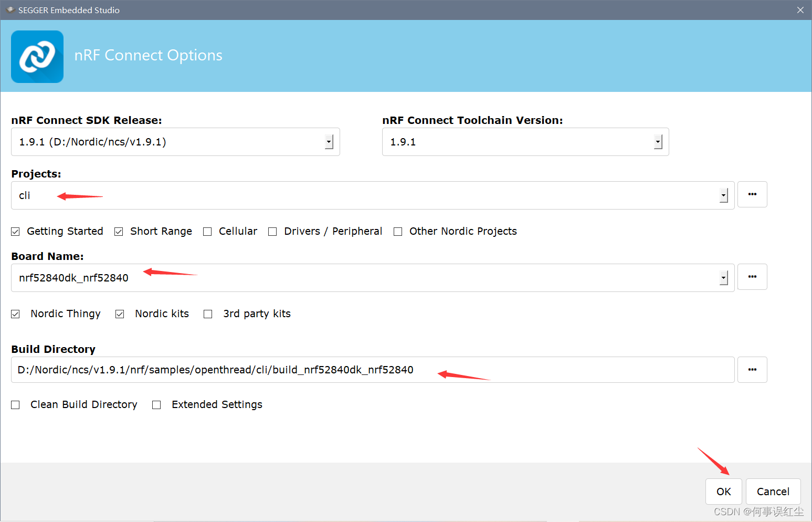Image resolution: width=812 pixels, height=522 pixels.
Task: Open browse button next to Board Name field
Action: pos(752,277)
